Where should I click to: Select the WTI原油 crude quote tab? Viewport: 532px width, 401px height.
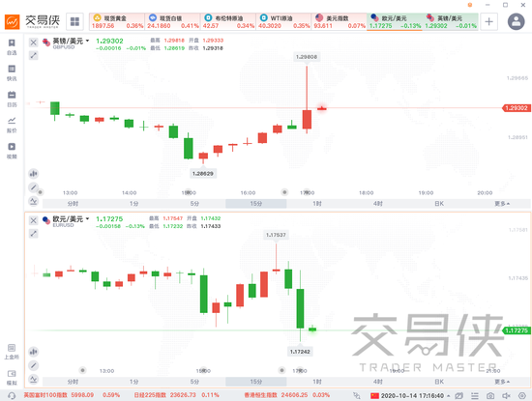284,21
